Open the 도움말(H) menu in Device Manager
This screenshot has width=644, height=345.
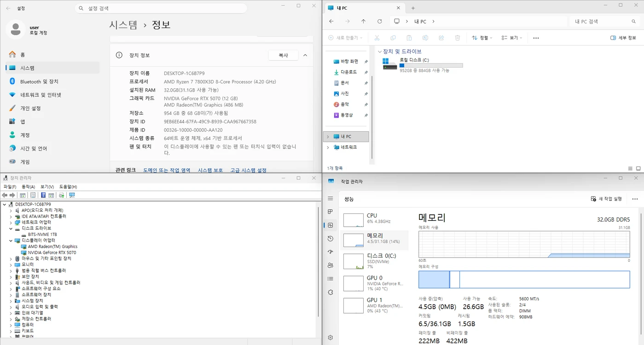(68, 187)
